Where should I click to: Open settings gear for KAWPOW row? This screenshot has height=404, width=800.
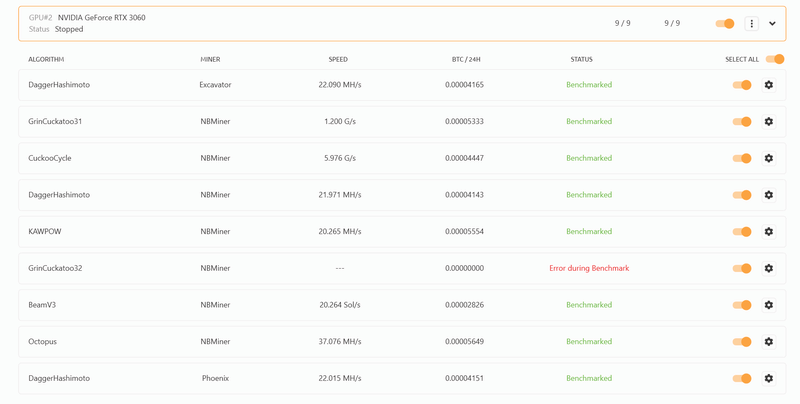(x=768, y=232)
